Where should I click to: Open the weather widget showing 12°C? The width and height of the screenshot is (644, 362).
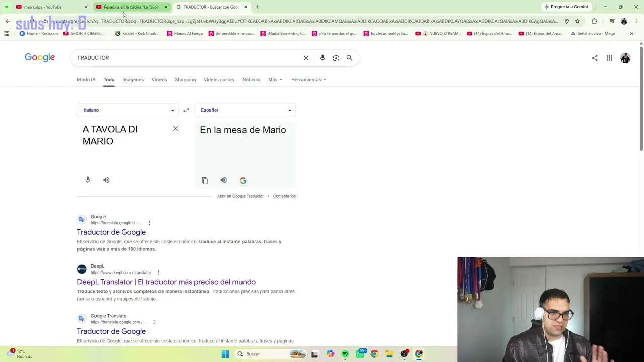coord(20,354)
